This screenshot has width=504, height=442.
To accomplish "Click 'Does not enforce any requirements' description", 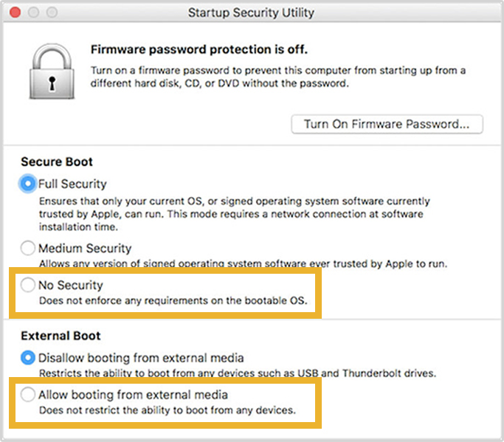I will point(173,301).
